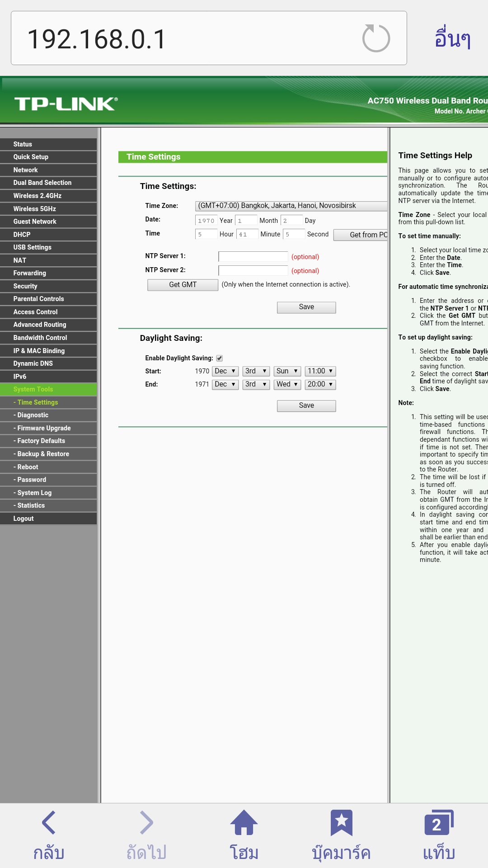Image resolution: width=488 pixels, height=868 pixels.
Task: Open the End time dropdown showing 20:00
Action: (320, 384)
